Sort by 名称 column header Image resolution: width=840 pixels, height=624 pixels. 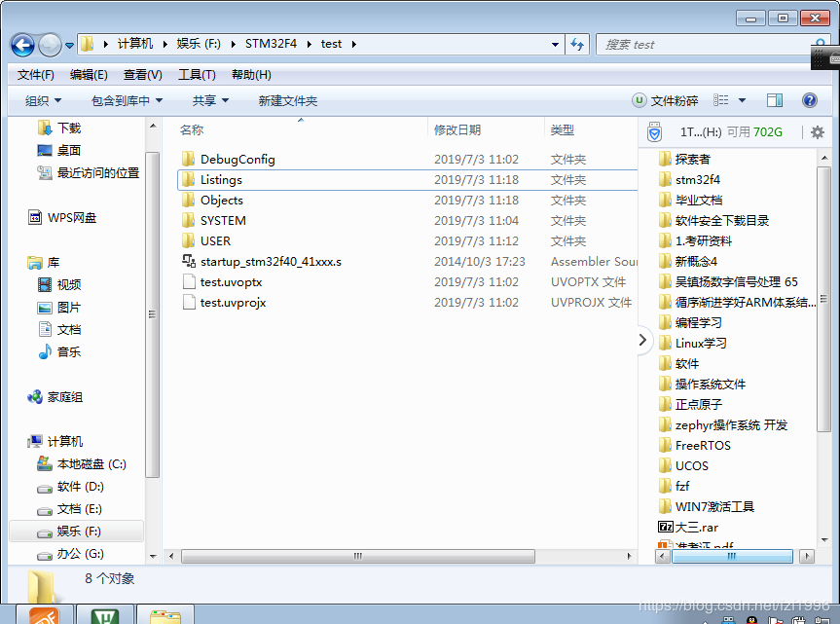192,130
